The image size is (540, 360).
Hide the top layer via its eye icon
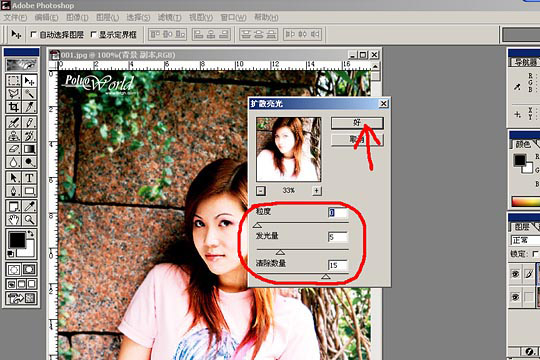tap(515, 274)
